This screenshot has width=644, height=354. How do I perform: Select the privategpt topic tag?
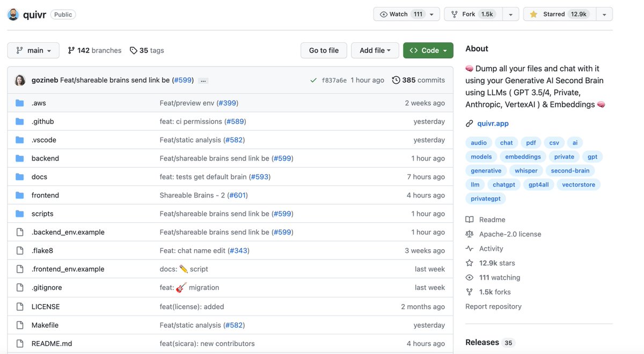(x=486, y=199)
